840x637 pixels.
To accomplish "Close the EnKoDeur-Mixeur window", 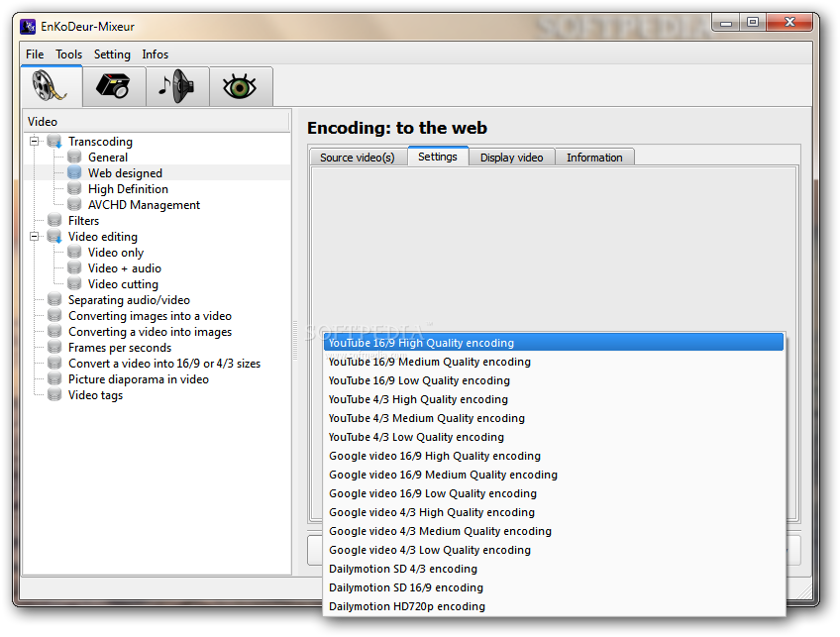I will [x=789, y=23].
